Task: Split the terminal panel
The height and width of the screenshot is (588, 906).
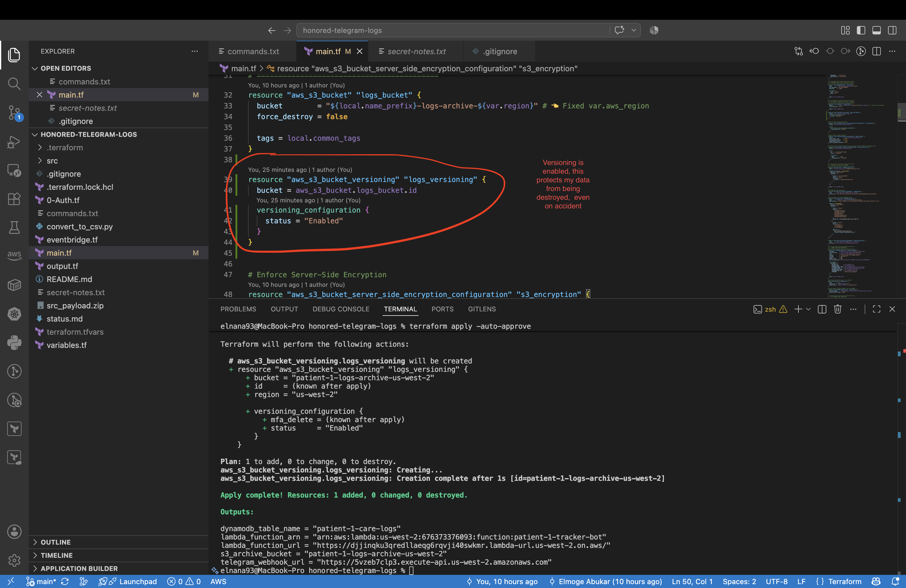Action: coord(822,309)
